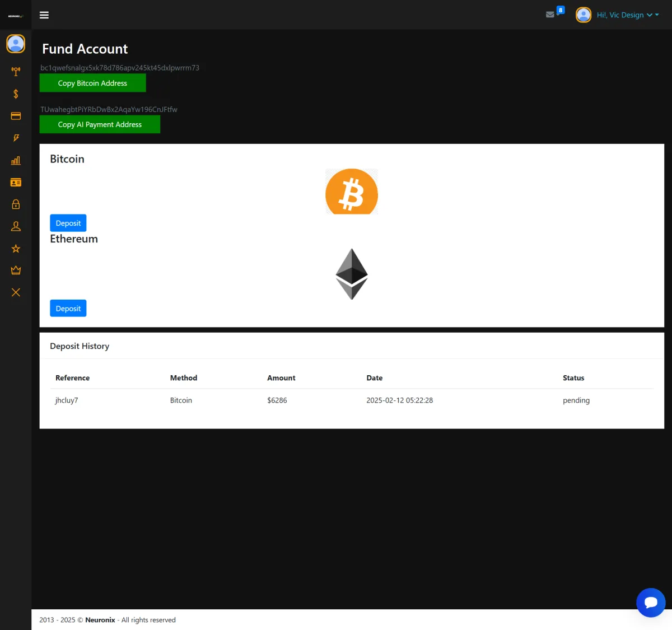
Task: Click the Method column header
Action: [x=184, y=378]
